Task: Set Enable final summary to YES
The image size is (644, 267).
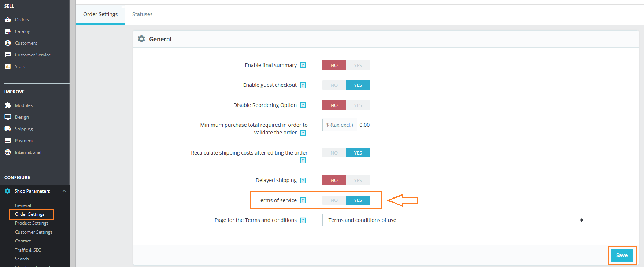Action: [x=358, y=66]
